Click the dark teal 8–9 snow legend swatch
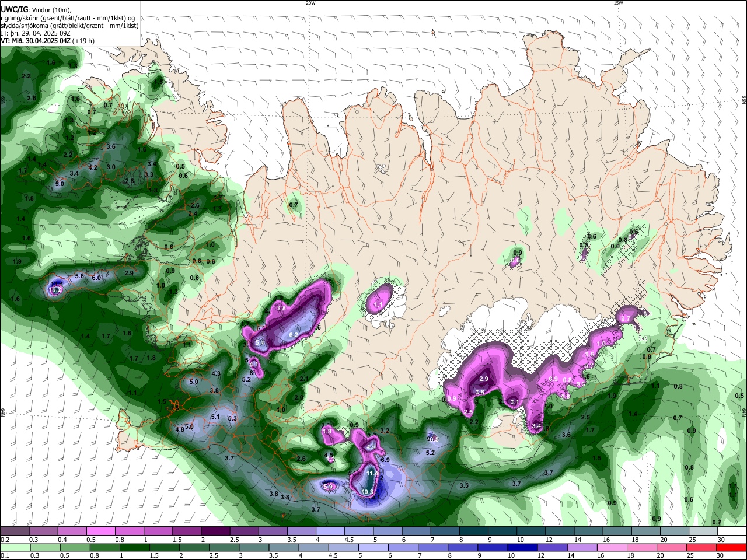The height and width of the screenshot is (560, 747). [x=474, y=531]
